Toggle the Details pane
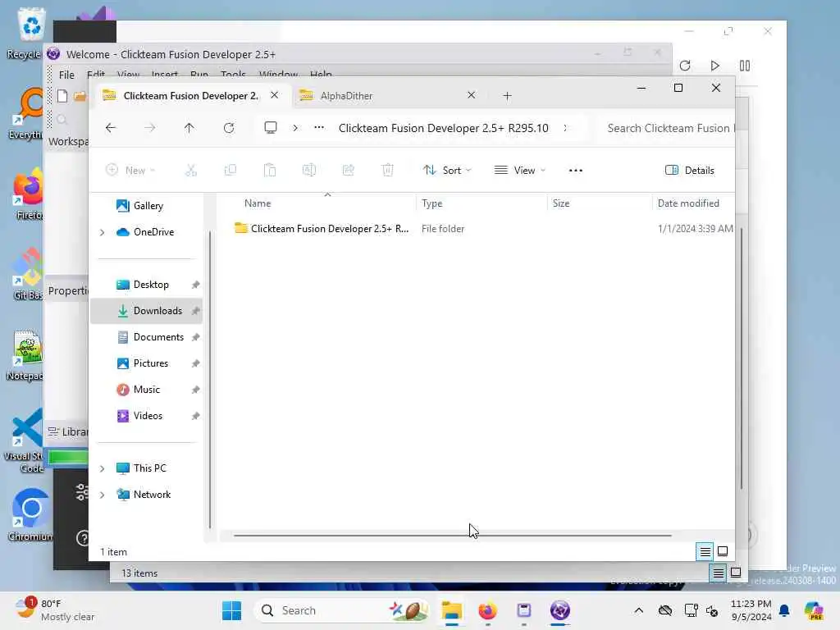Screen dimensions: 840x630 689,171
